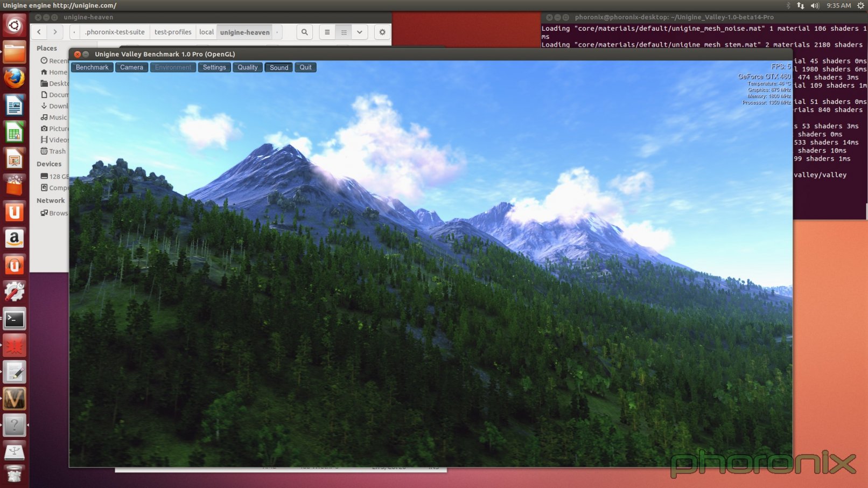Viewport: 868px width, 488px height.
Task: Open Trash in Places sidebar
Action: pyautogui.click(x=53, y=151)
